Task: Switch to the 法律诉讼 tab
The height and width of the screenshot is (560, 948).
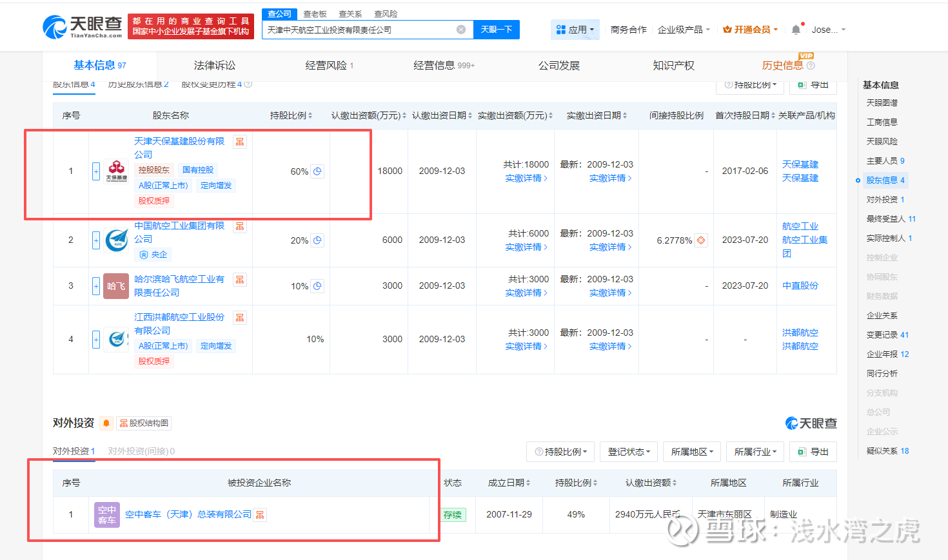Action: [x=215, y=66]
